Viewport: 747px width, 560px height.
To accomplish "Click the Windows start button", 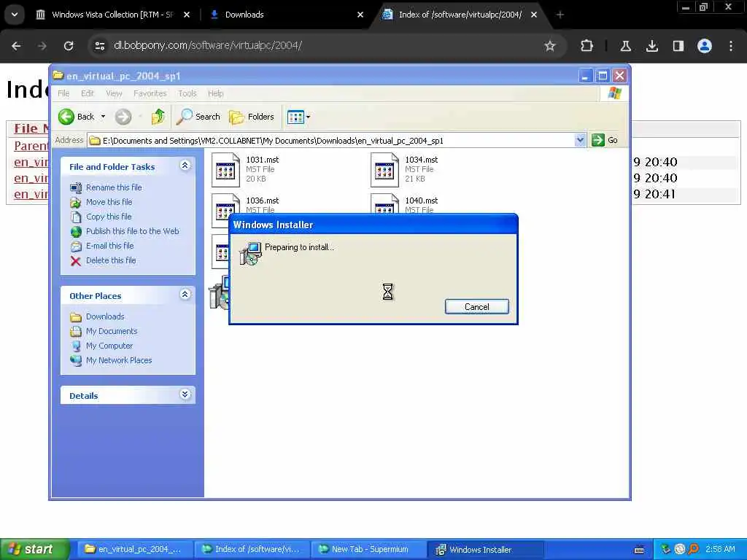I will coord(34,549).
